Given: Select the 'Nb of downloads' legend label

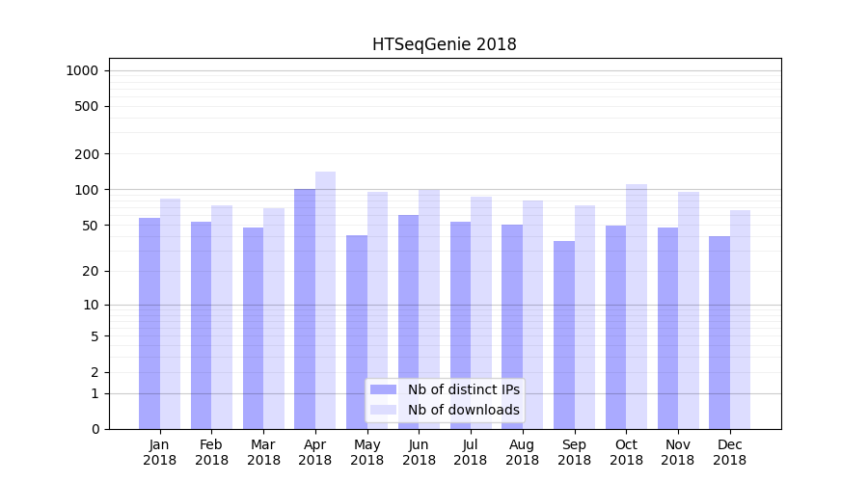Looking at the screenshot, I should pyautogui.click(x=463, y=410).
